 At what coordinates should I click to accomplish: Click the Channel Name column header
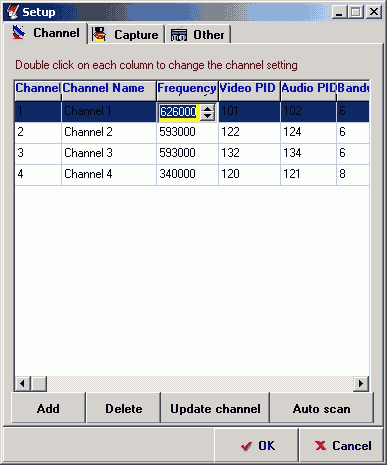(109, 90)
